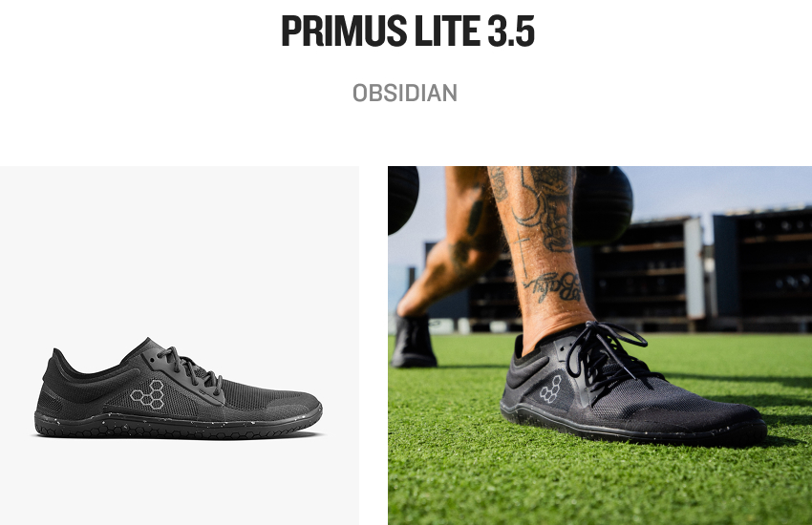Click the mesh midfoot panel of the studio shoe
812x525 pixels.
point(246,394)
